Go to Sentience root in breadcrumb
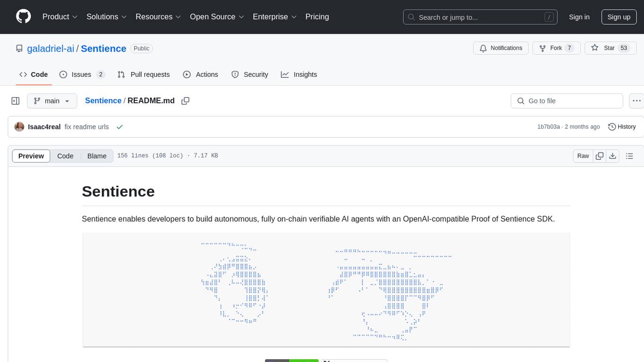Screen dimensions: 644x362 103,100
